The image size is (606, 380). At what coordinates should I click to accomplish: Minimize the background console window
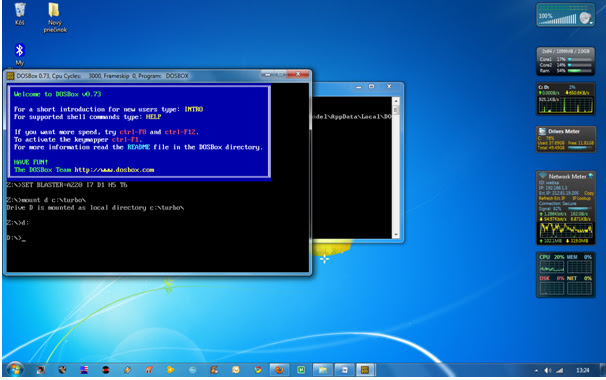pyautogui.click(x=359, y=87)
